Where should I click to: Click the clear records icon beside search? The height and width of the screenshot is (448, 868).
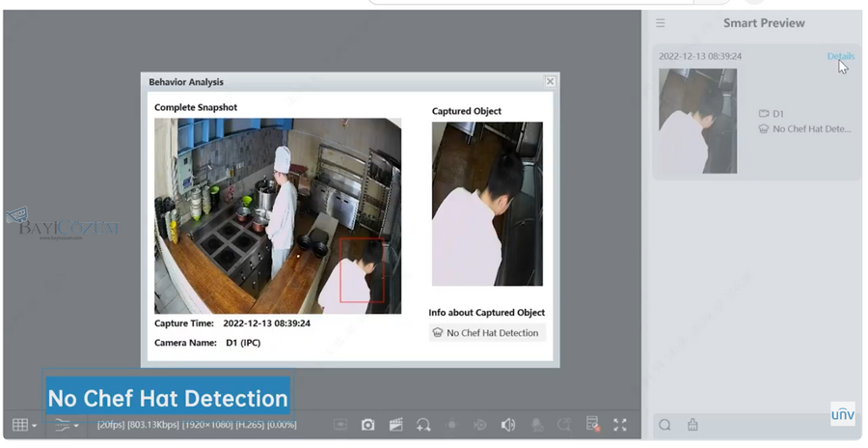point(692,425)
